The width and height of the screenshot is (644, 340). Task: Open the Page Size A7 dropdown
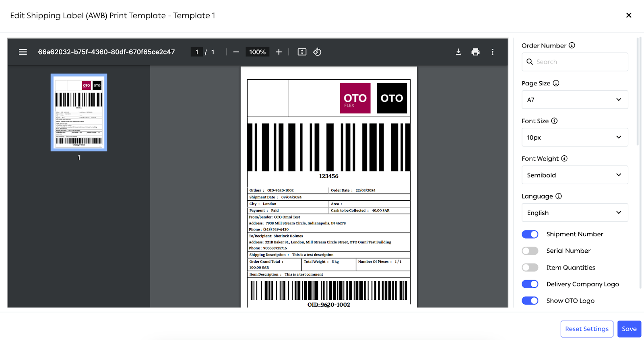(x=575, y=100)
